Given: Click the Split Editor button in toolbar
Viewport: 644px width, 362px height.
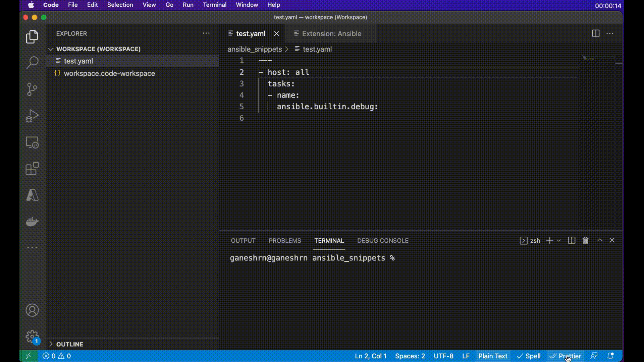Looking at the screenshot, I should (595, 33).
